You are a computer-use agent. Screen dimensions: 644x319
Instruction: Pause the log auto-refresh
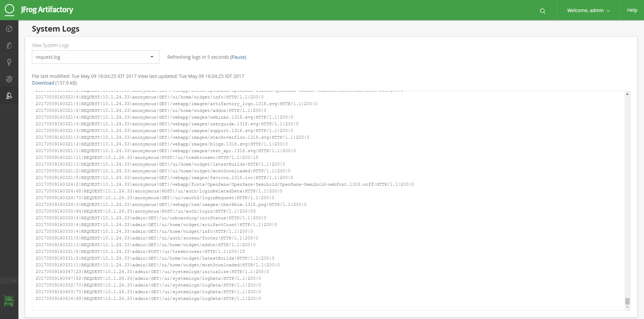point(238,57)
